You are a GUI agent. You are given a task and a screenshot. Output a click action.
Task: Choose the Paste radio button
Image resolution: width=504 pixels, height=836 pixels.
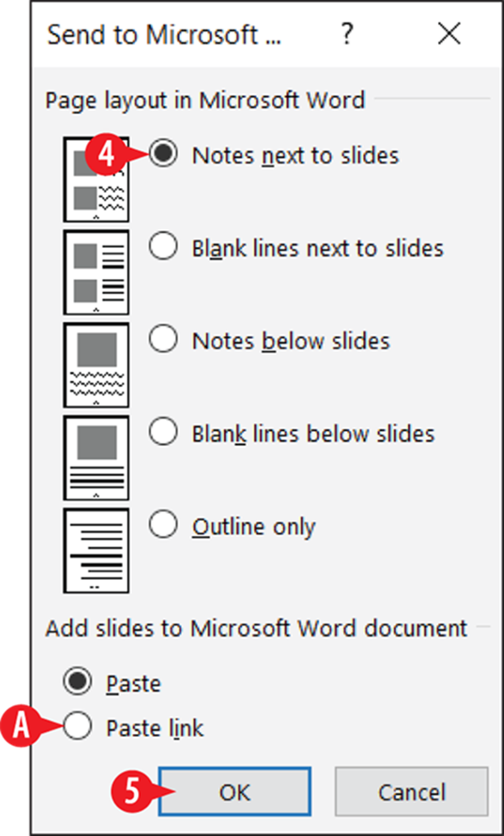coord(78,683)
